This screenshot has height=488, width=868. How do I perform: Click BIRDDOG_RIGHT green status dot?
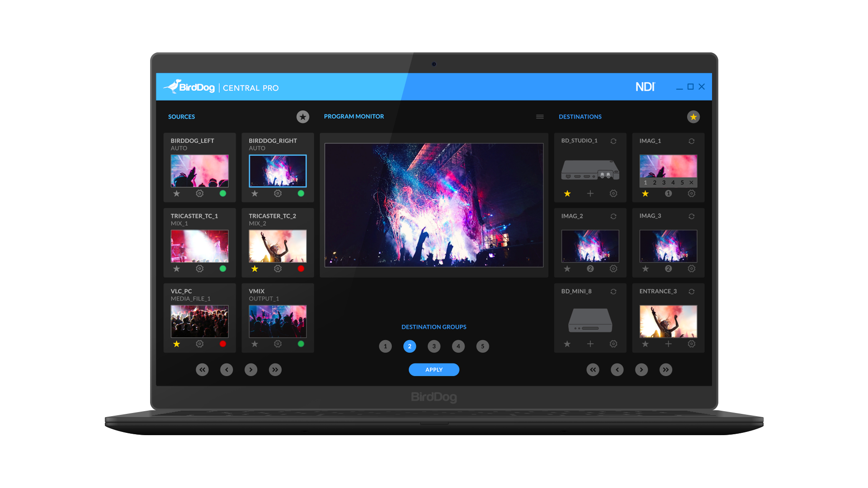click(301, 193)
